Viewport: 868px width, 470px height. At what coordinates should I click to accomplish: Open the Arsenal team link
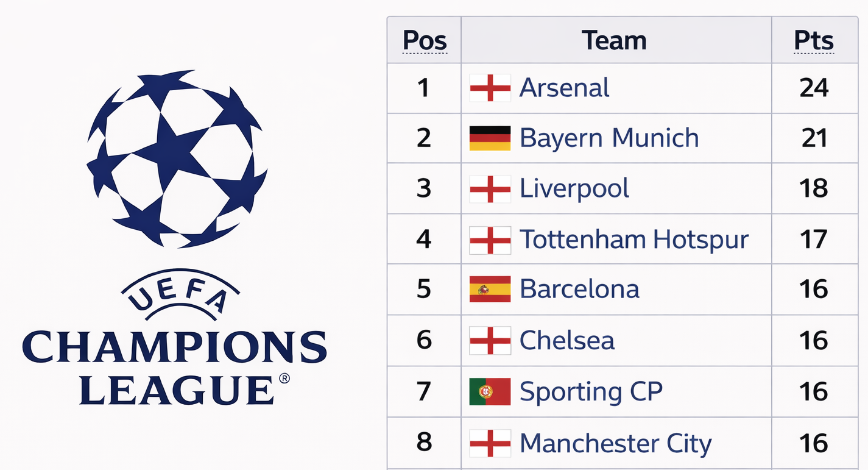point(564,88)
